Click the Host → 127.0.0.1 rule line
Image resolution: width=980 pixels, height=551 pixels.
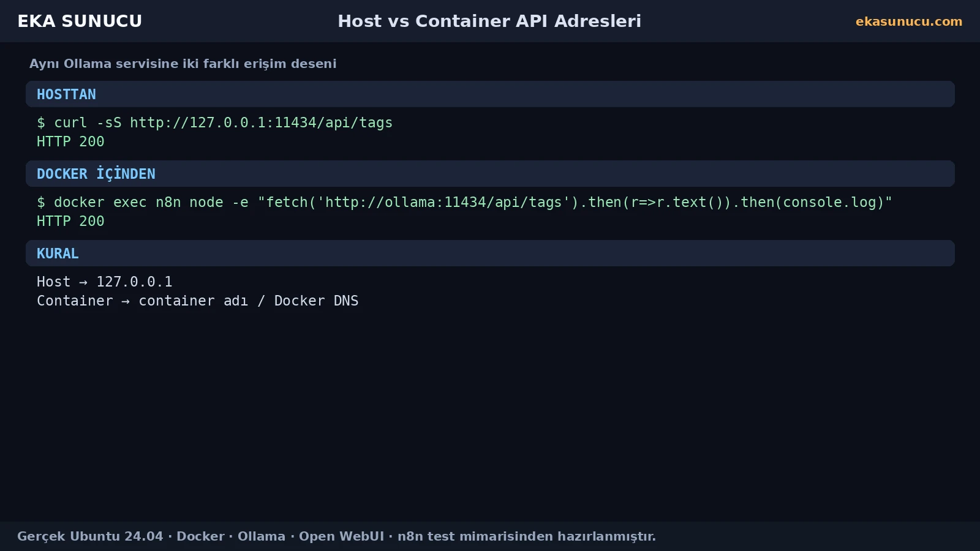tap(105, 282)
